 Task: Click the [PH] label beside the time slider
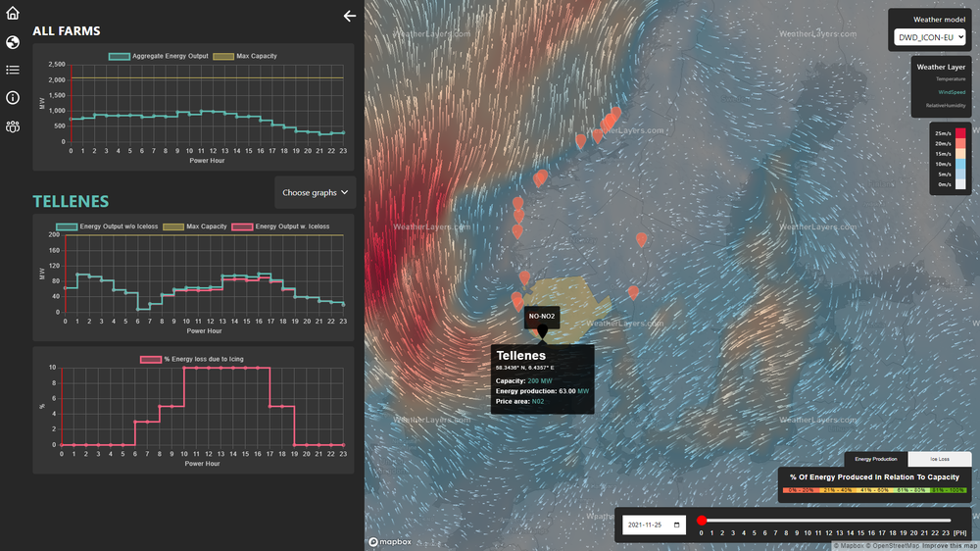pyautogui.click(x=960, y=533)
